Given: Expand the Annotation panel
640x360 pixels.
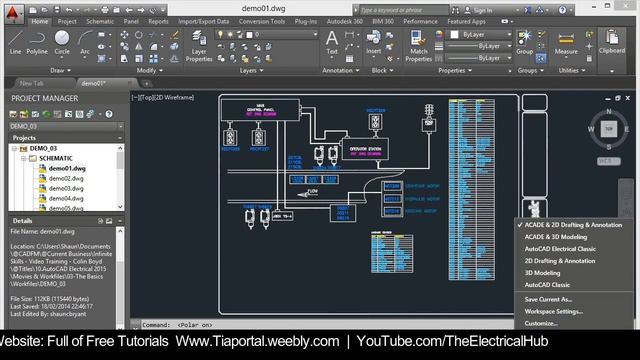Looking at the screenshot, I should coord(341,71).
